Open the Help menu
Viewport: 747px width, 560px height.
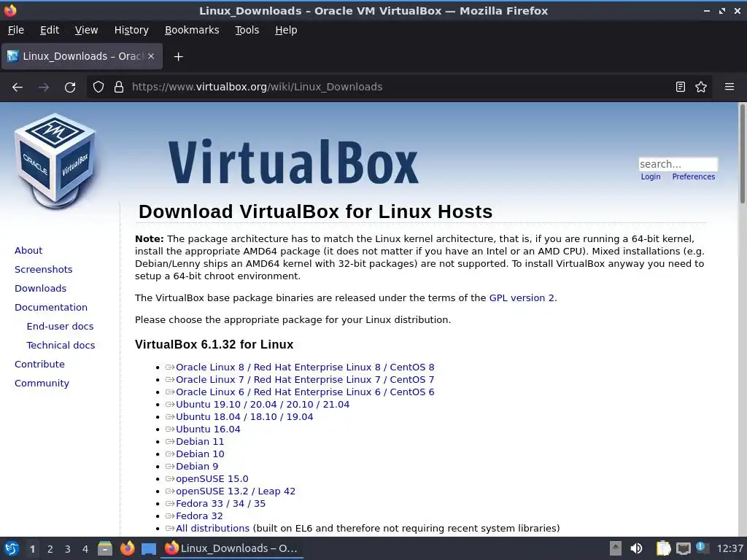pos(286,30)
